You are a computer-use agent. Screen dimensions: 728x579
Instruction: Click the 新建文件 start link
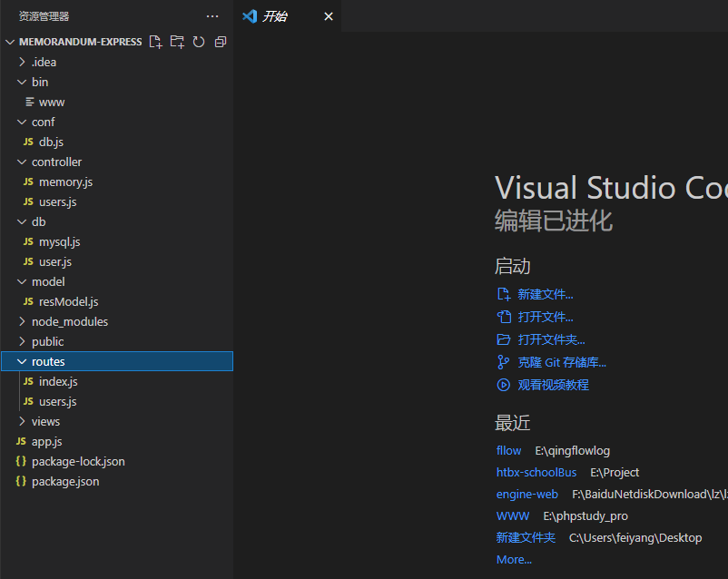coord(545,294)
